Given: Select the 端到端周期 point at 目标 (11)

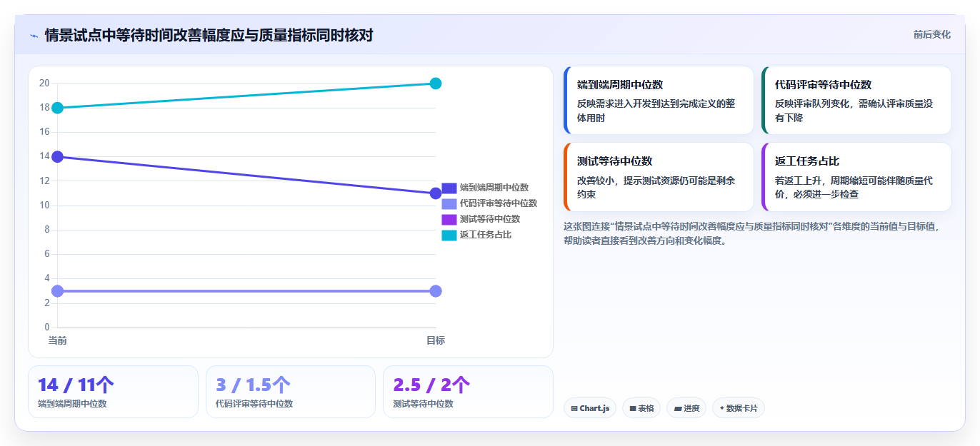Looking at the screenshot, I should 436,193.
